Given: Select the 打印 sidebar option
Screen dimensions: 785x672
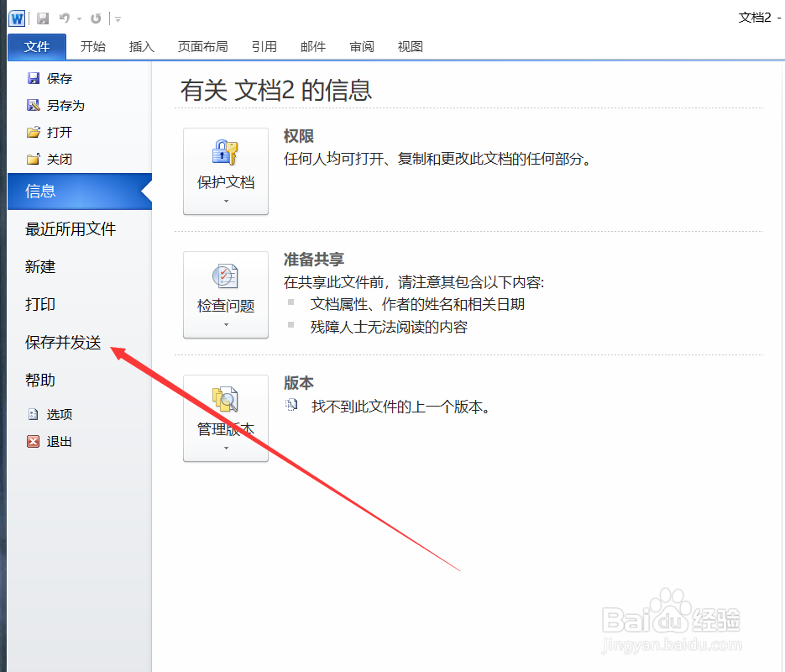Looking at the screenshot, I should point(39,304).
